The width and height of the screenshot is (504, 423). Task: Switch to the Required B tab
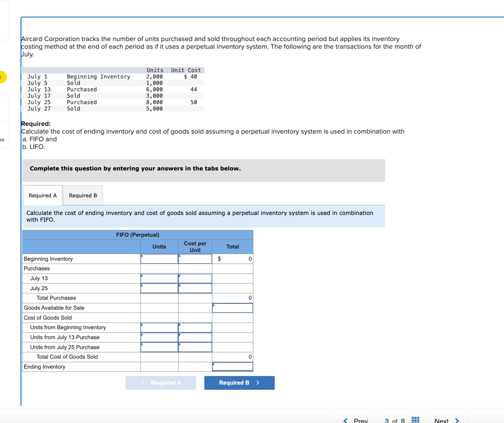pyautogui.click(x=83, y=195)
